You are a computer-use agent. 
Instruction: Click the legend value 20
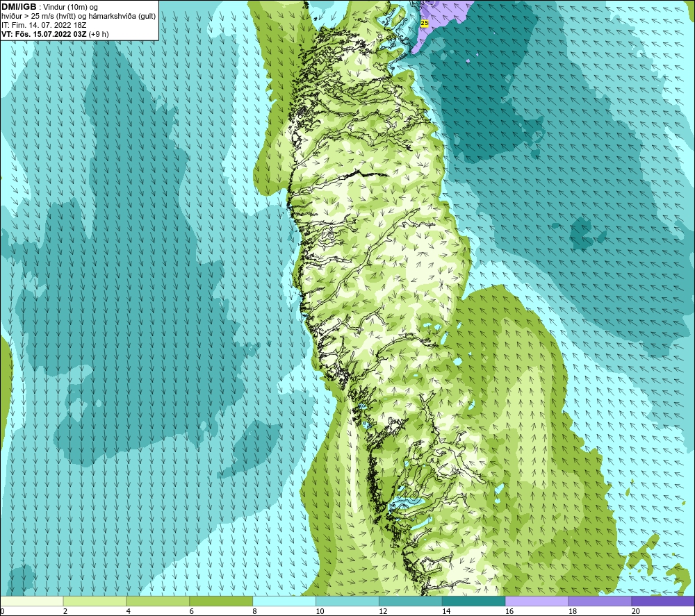point(636,611)
